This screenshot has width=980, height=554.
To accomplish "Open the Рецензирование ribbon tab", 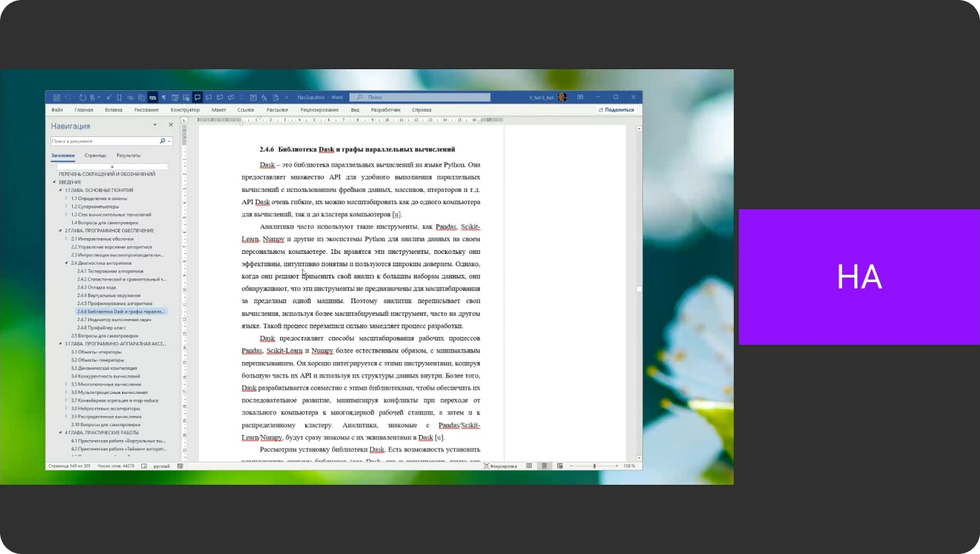I will tap(320, 110).
